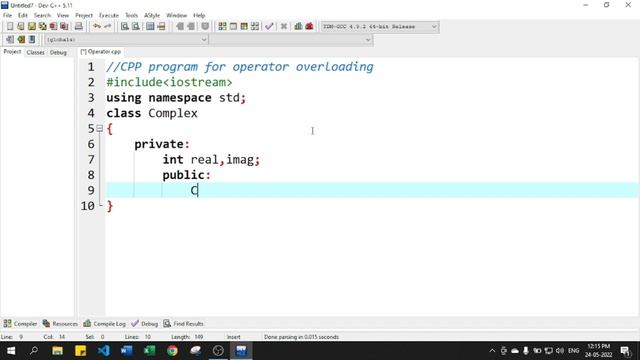The width and height of the screenshot is (640, 360).
Task: Open the View menu
Action: tap(63, 15)
